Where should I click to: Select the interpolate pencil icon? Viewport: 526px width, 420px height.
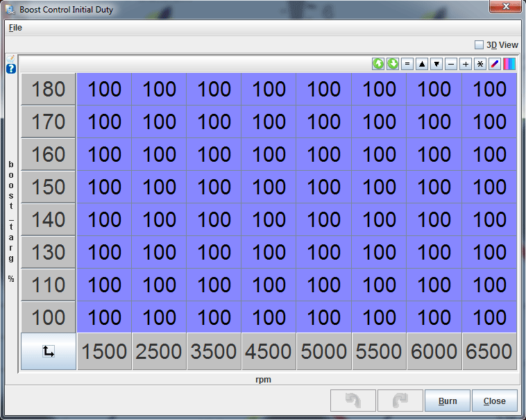[495, 64]
